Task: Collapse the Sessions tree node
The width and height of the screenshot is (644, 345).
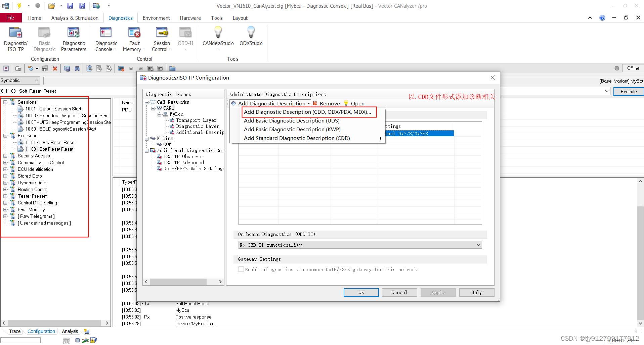Action: pyautogui.click(x=5, y=102)
